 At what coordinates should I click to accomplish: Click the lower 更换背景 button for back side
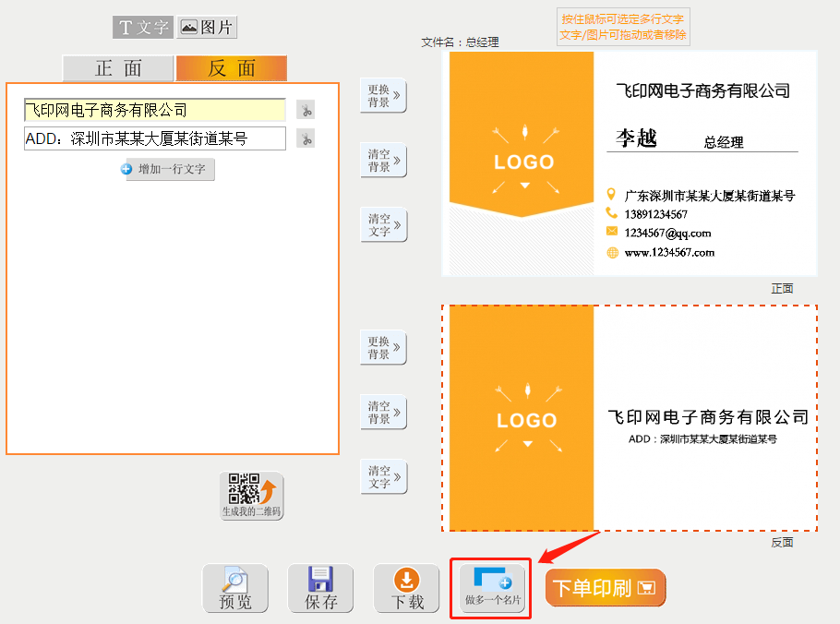pos(382,348)
